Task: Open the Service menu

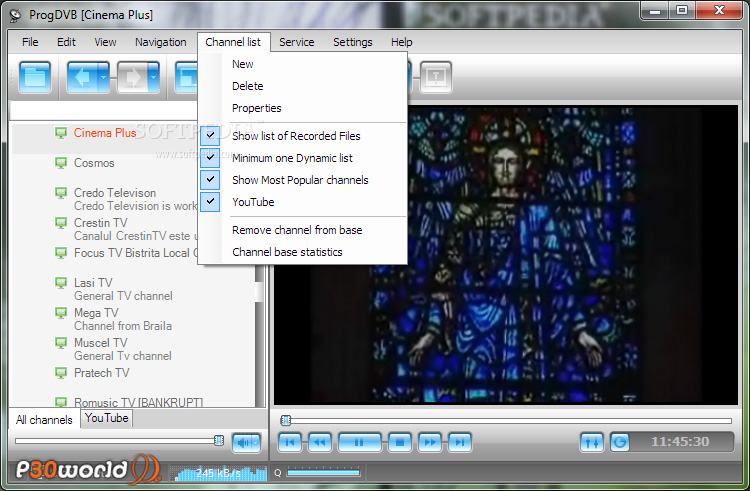Action: pos(297,42)
